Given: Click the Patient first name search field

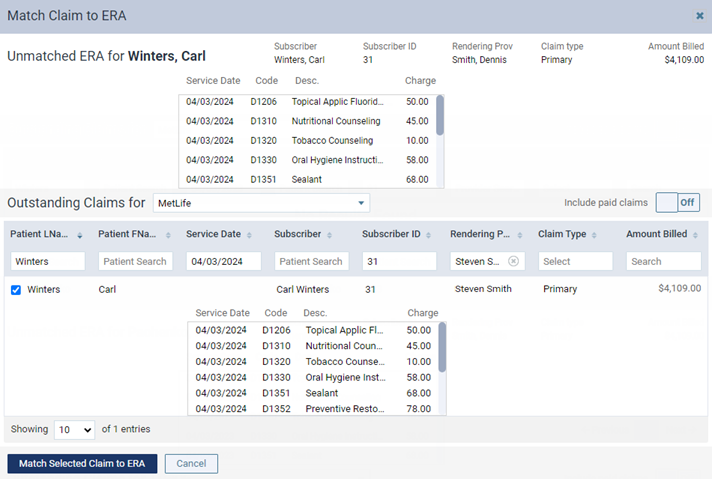Looking at the screenshot, I should point(135,261).
